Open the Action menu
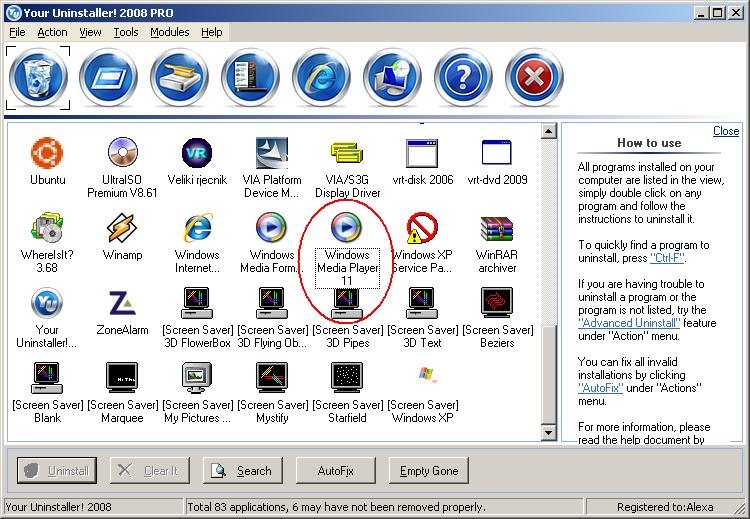The image size is (750, 519). (52, 32)
